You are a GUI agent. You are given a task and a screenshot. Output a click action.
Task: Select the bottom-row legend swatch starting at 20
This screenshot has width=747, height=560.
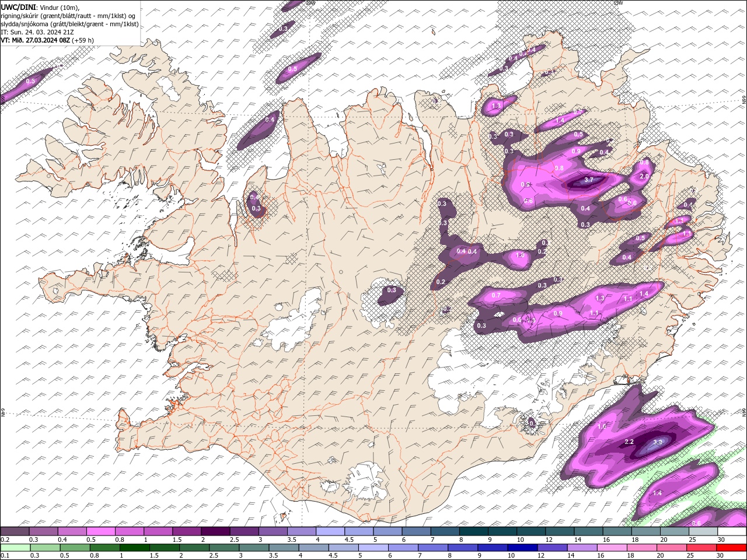[671, 548]
